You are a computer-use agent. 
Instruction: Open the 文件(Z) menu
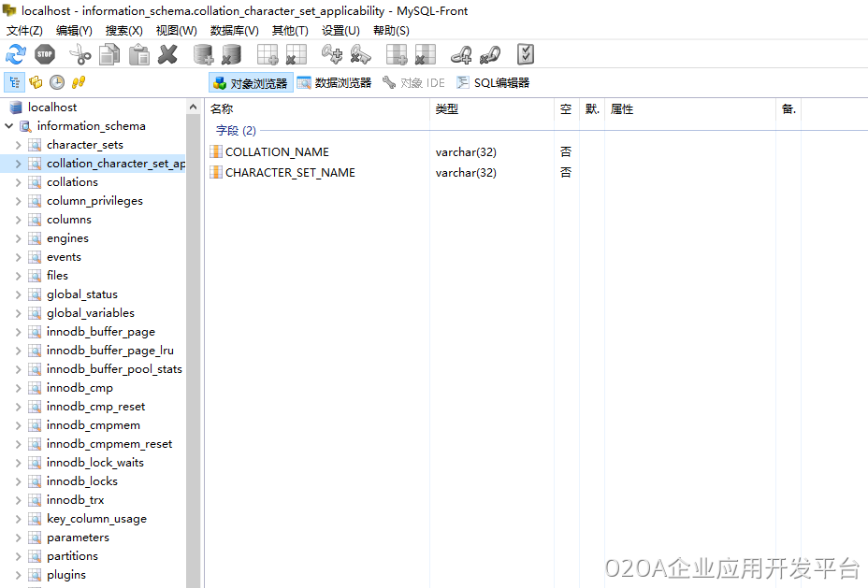click(24, 31)
